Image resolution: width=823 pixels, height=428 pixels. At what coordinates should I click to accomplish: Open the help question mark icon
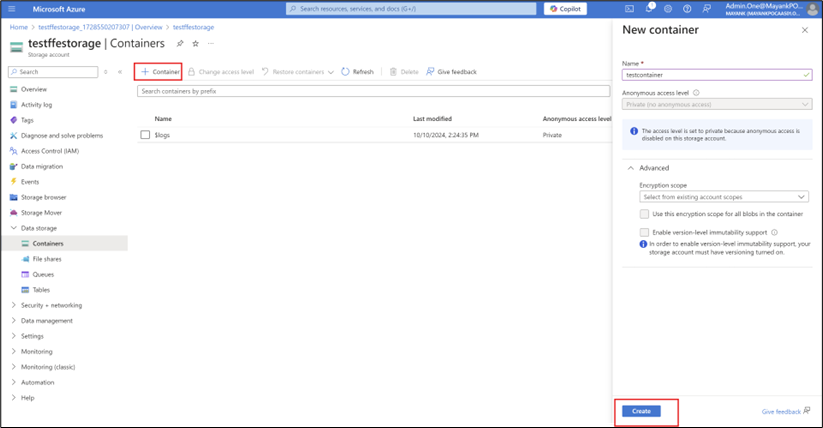click(x=687, y=9)
